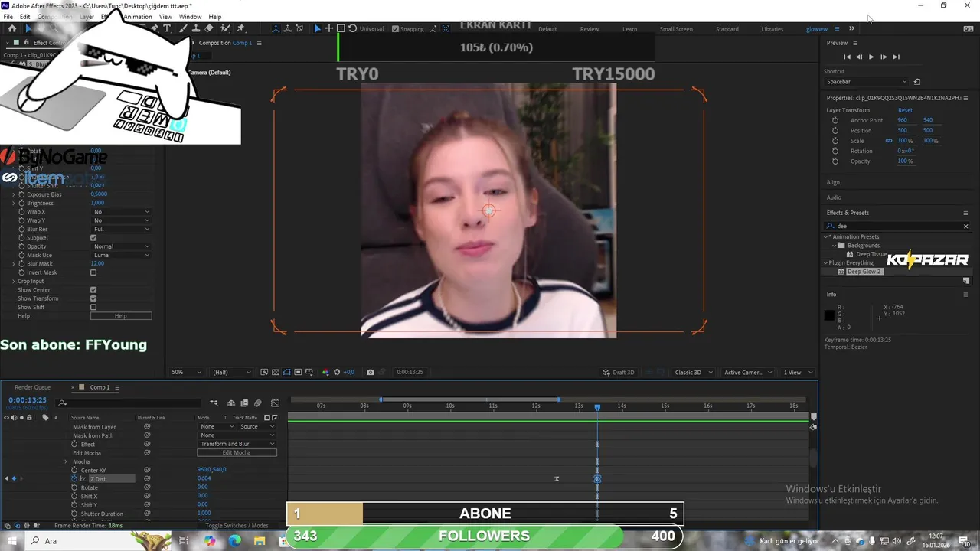Select the Eraser tool in the toolbar
The image size is (980, 551).
pyautogui.click(x=209, y=28)
